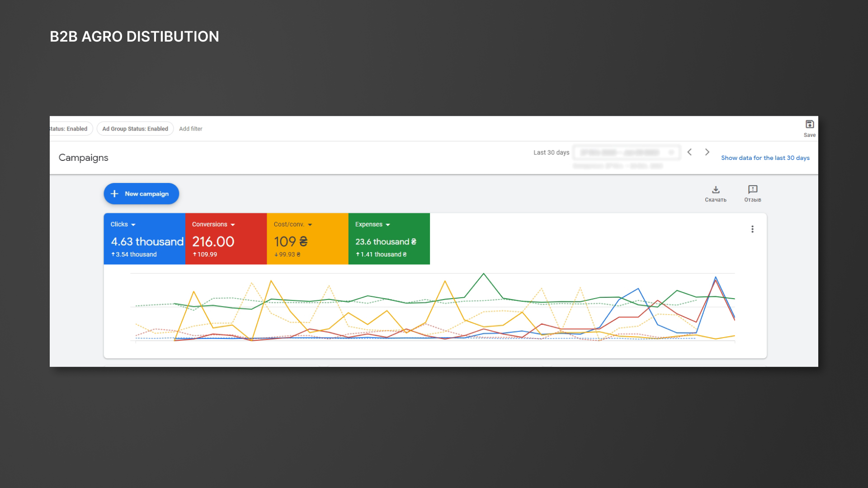Screen dimensions: 868x488
Task: Select the blue Clicks scorecard tile
Action: (145, 239)
